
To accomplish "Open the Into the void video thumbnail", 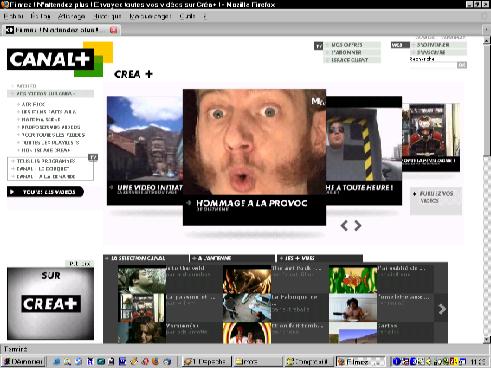I will point(142,280).
